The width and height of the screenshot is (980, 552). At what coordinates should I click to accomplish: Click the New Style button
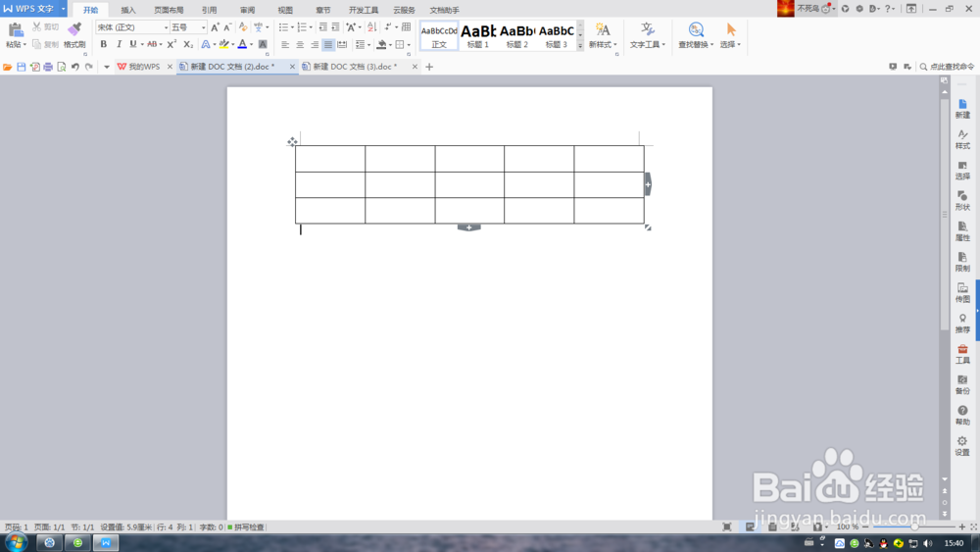pos(603,35)
